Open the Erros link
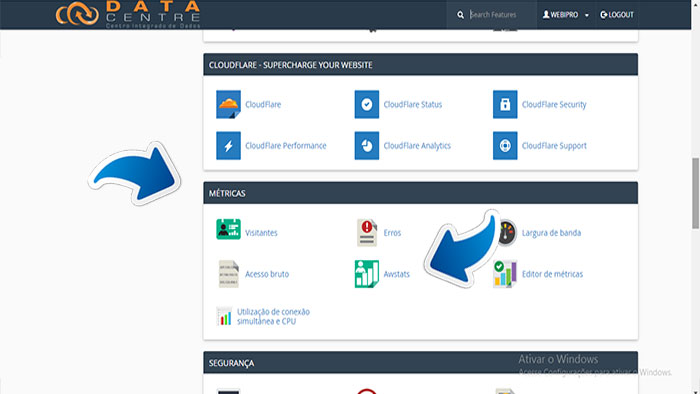The width and height of the screenshot is (700, 394). tap(392, 232)
